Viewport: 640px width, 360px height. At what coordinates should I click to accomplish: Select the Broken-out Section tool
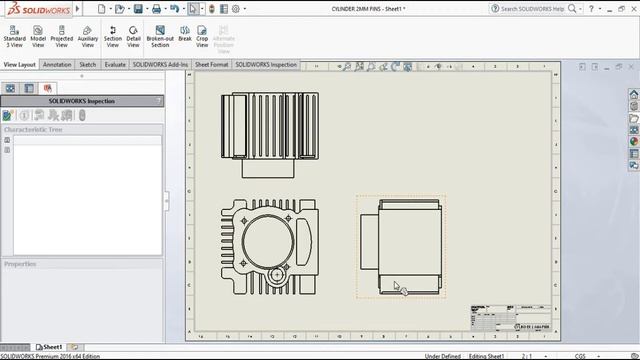coord(160,36)
